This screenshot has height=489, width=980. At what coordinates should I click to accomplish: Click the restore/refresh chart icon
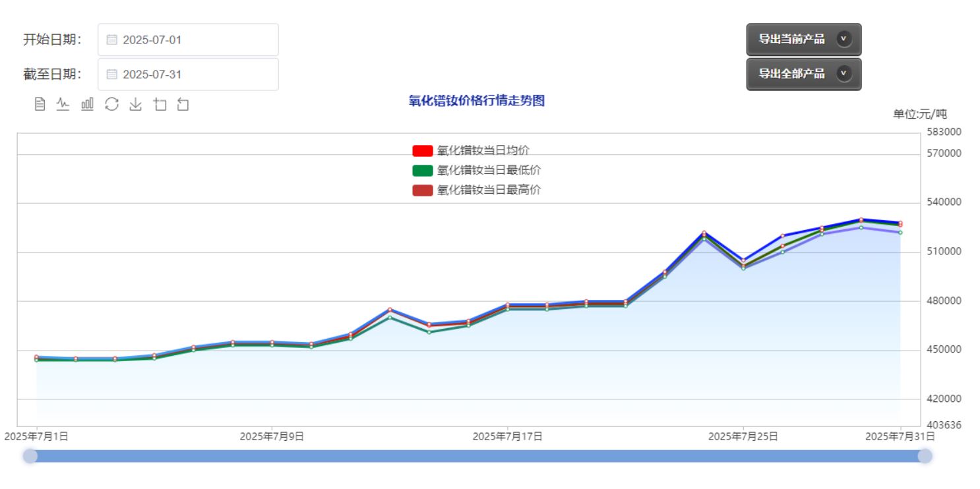[111, 104]
